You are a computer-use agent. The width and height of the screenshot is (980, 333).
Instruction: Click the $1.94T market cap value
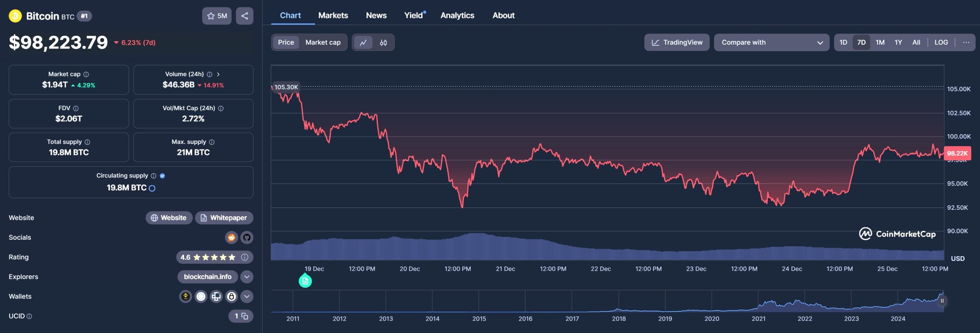(x=55, y=85)
